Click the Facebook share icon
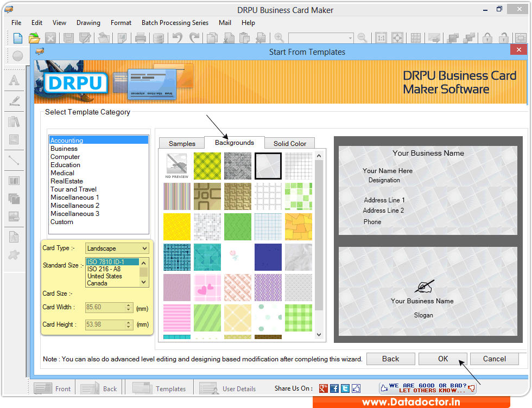The width and height of the screenshot is (532, 408). coord(334,388)
